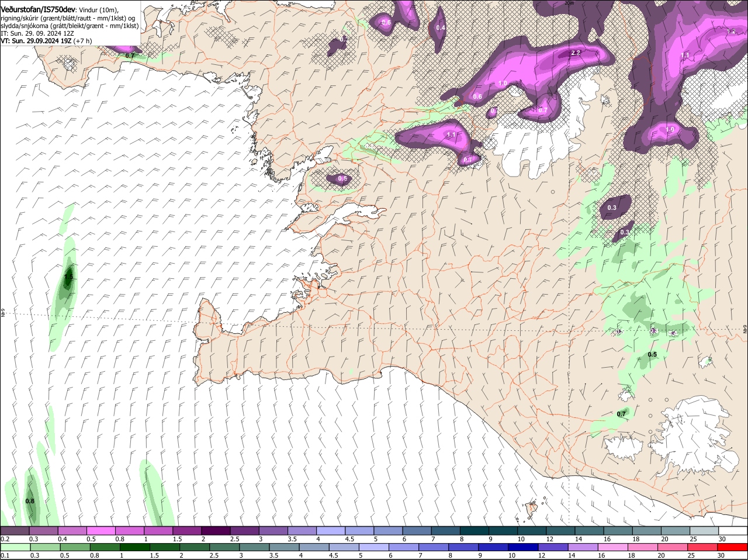
Task: Click the 0.4 label in the northern purple patch
Action: pyautogui.click(x=441, y=27)
